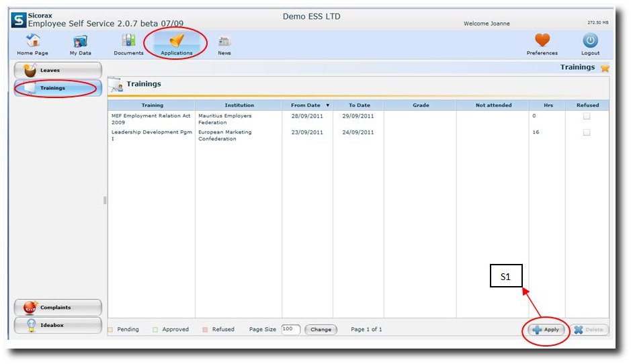631x364 pixels.
Task: Click the Page Size input field
Action: click(290, 329)
